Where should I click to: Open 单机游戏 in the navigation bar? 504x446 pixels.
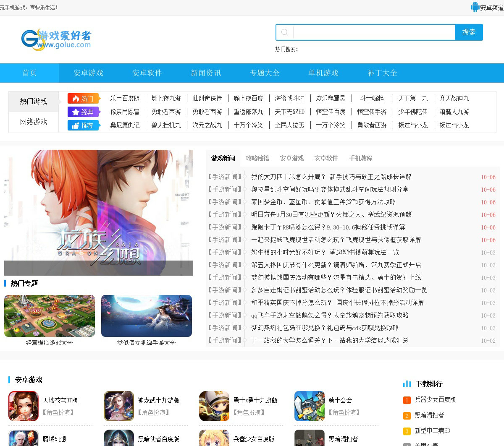point(323,73)
